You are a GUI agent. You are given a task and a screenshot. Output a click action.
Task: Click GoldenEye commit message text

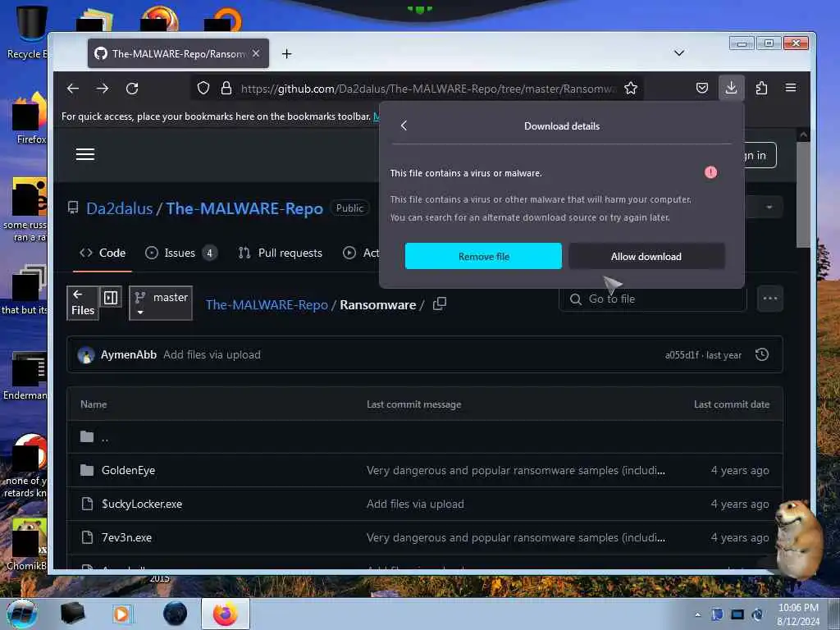516,470
